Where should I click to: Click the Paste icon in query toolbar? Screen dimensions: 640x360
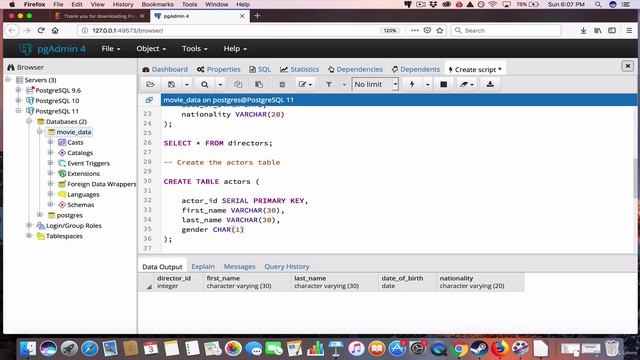[x=259, y=84]
